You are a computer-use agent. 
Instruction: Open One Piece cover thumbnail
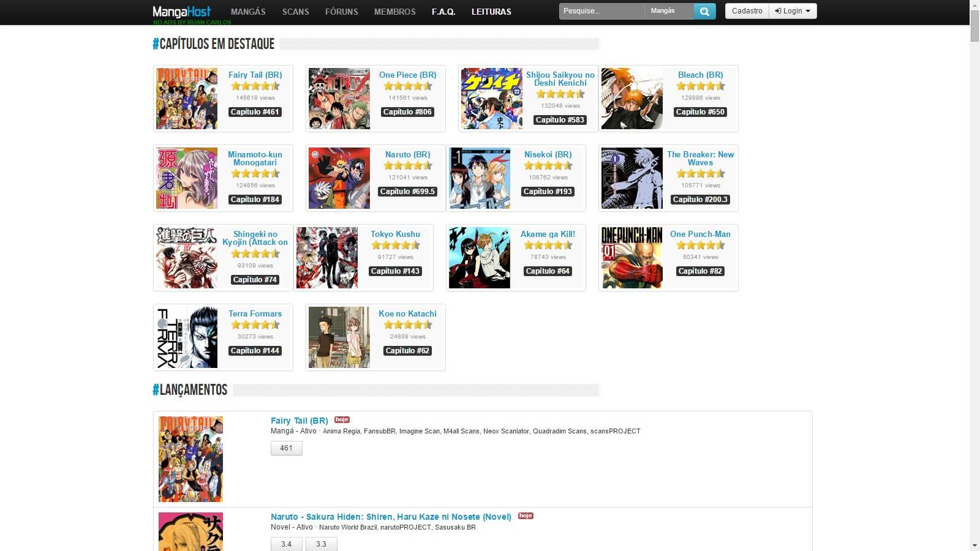[x=339, y=99]
